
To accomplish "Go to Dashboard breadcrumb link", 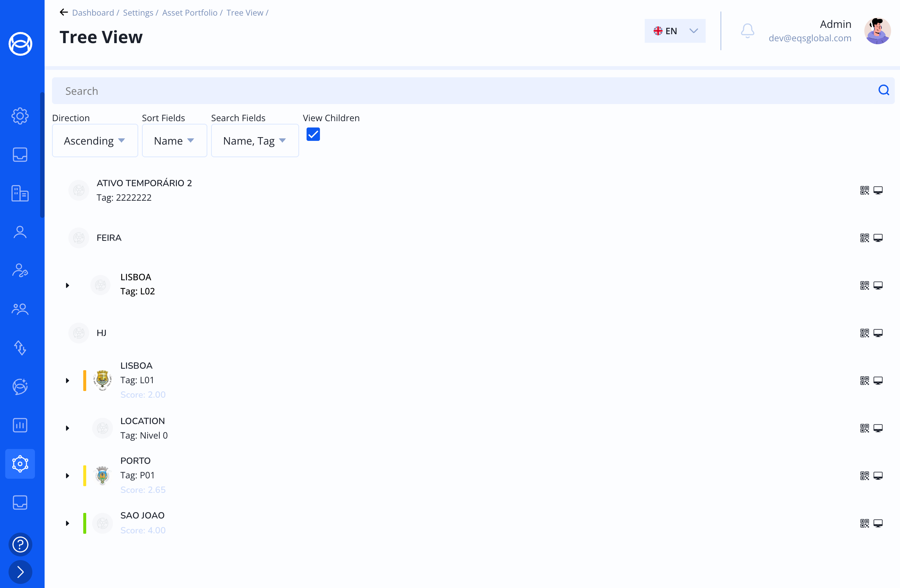I will click(93, 13).
